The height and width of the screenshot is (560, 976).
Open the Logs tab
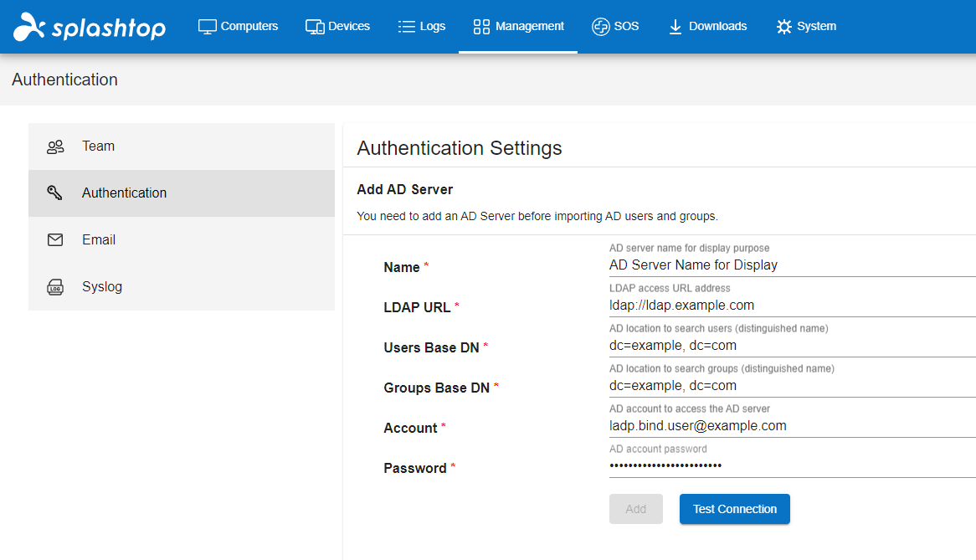[421, 27]
